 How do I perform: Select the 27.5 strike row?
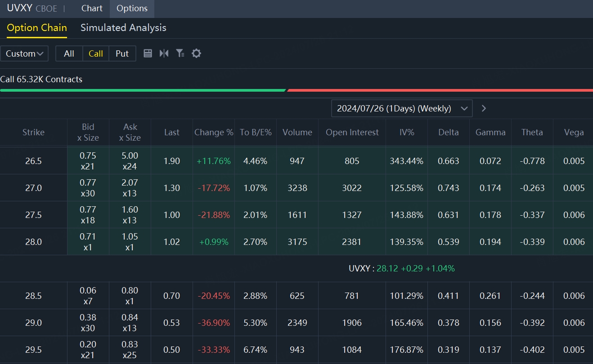tap(296, 215)
